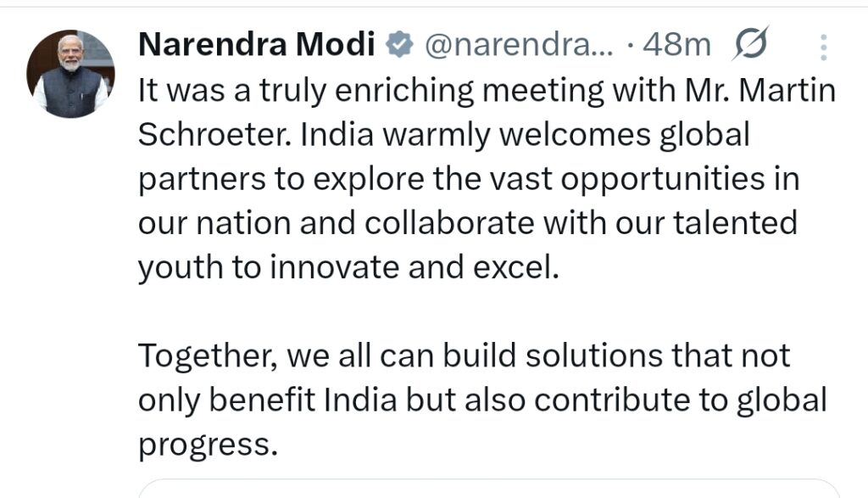The width and height of the screenshot is (868, 498).
Task: Open the Grok explain icon on the tweet
Action: (748, 45)
